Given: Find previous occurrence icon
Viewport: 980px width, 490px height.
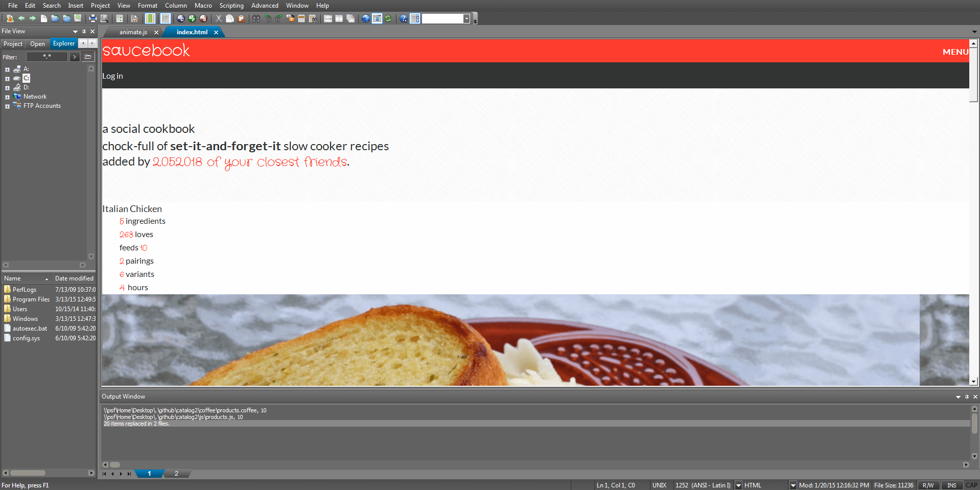Looking at the screenshot, I should point(268,18).
